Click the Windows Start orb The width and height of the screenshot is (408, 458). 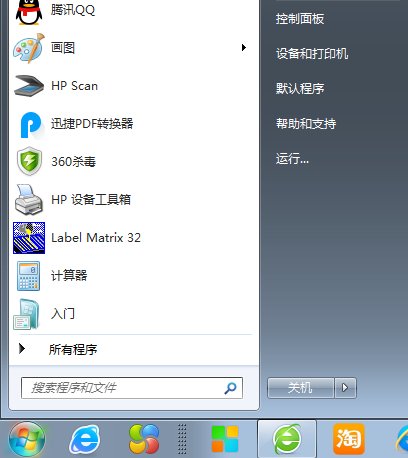pos(27,440)
